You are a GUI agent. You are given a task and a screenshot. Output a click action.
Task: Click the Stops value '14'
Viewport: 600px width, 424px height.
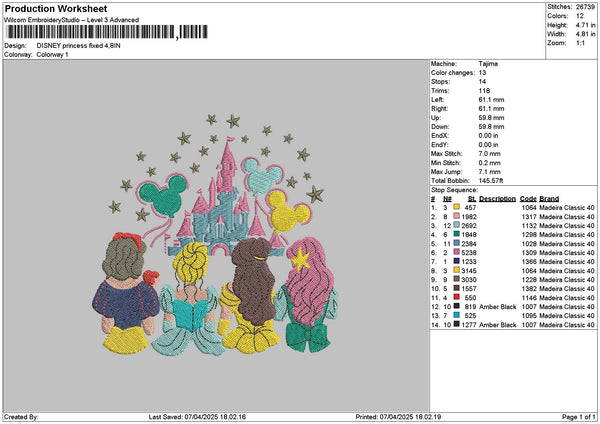(482, 82)
